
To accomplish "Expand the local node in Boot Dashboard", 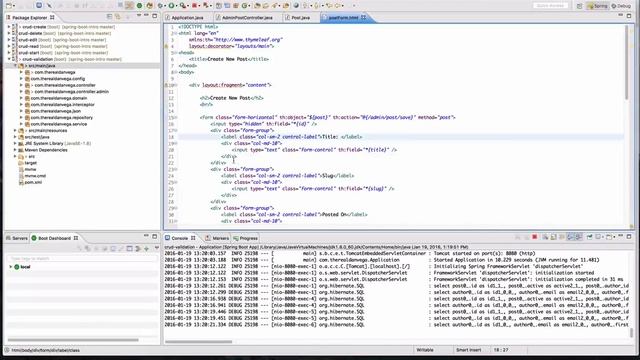I will tap(11, 267).
